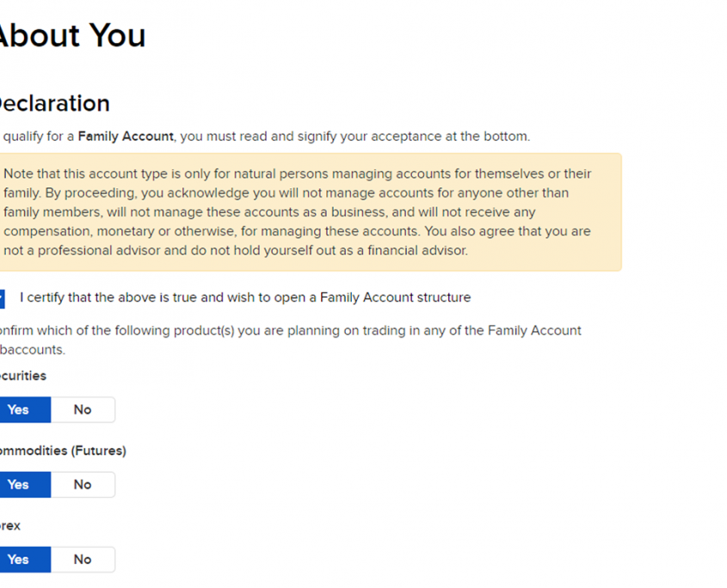Choose Yes for Commodities (Futures)
The image size is (727, 588).
tap(19, 485)
